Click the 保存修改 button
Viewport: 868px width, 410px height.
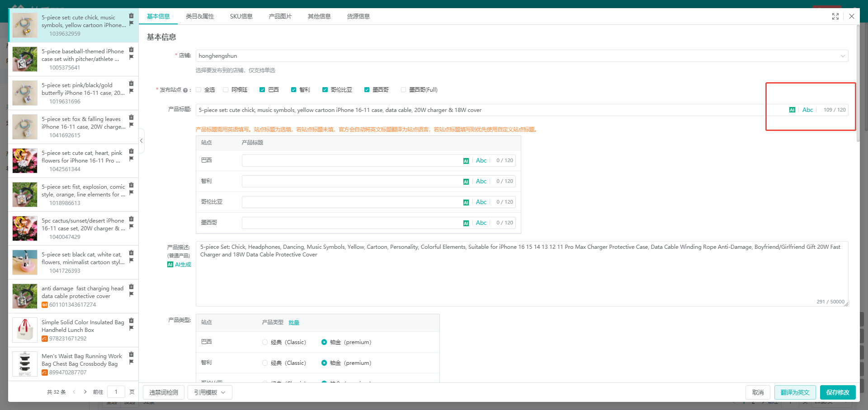pos(837,392)
